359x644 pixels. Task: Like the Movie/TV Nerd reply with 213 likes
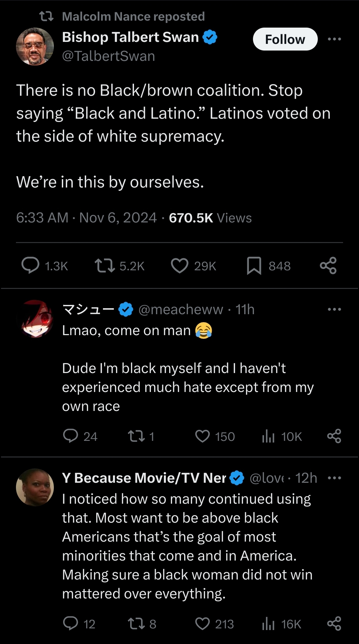(x=202, y=623)
